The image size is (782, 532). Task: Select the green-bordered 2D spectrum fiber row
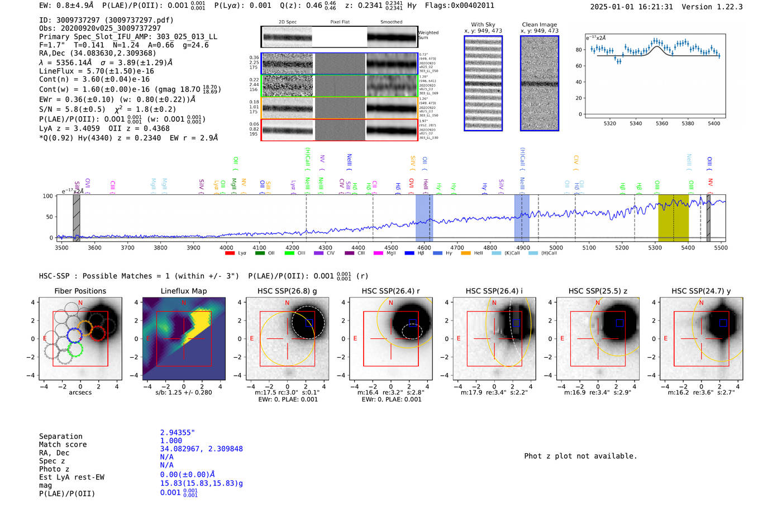tap(340, 85)
